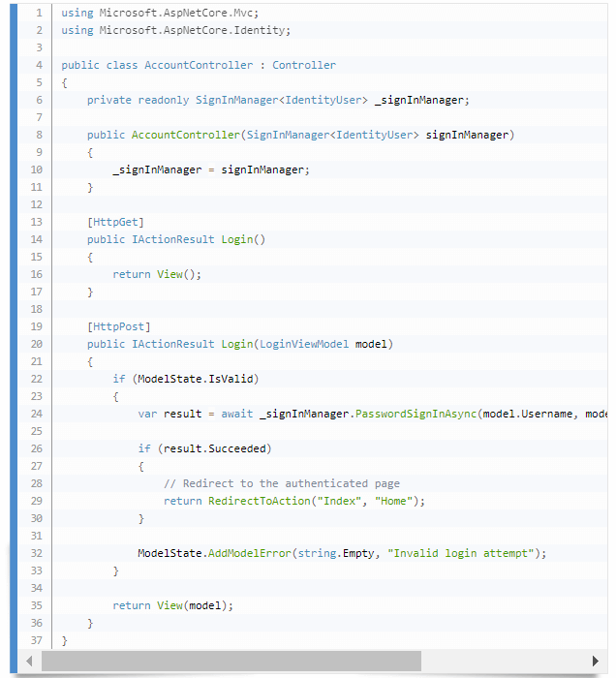This screenshot has width=616, height=678.
Task: Click line number 37 in the gutter
Action: (x=36, y=640)
